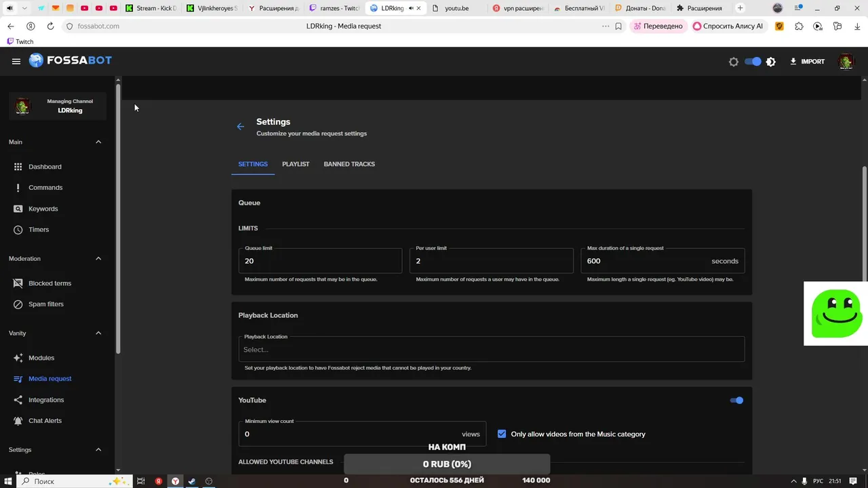Viewport: 868px width, 488px height.
Task: Open the tab list dropdown arrow
Action: 24,8
